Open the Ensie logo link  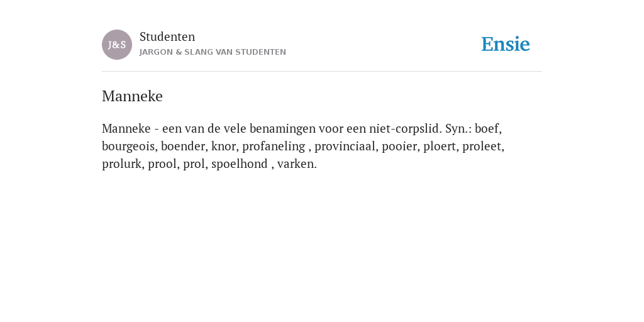coord(506,45)
